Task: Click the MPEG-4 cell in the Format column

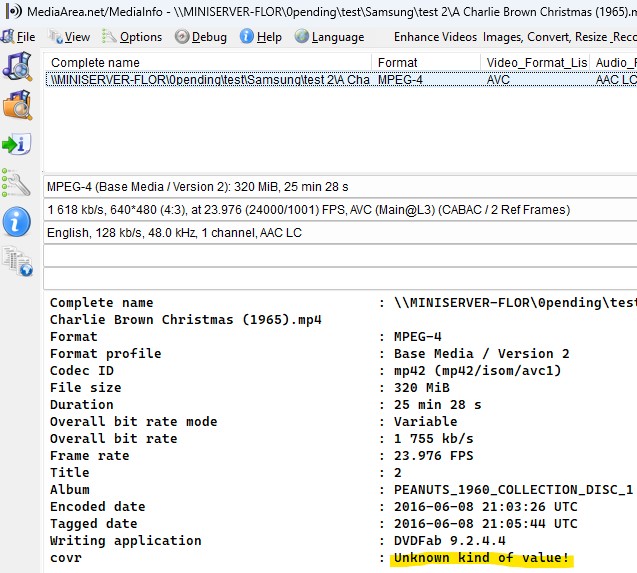Action: coord(400,80)
